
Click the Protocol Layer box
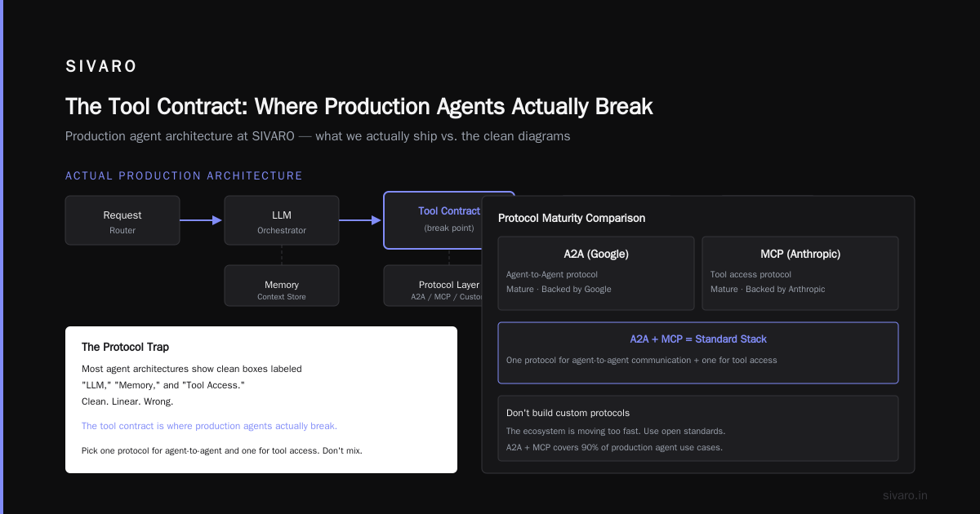pyautogui.click(x=433, y=286)
